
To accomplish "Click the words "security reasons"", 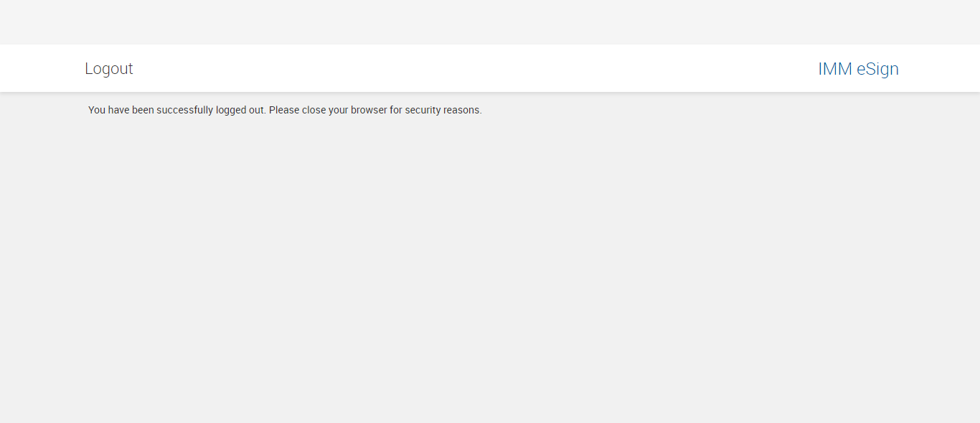I will tap(443, 111).
